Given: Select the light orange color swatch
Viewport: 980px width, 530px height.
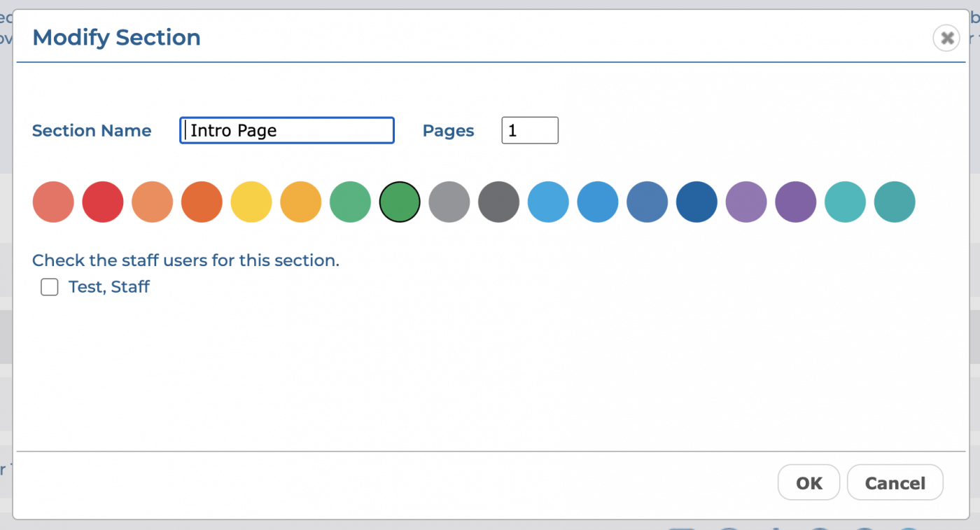Looking at the screenshot, I should click(x=152, y=202).
